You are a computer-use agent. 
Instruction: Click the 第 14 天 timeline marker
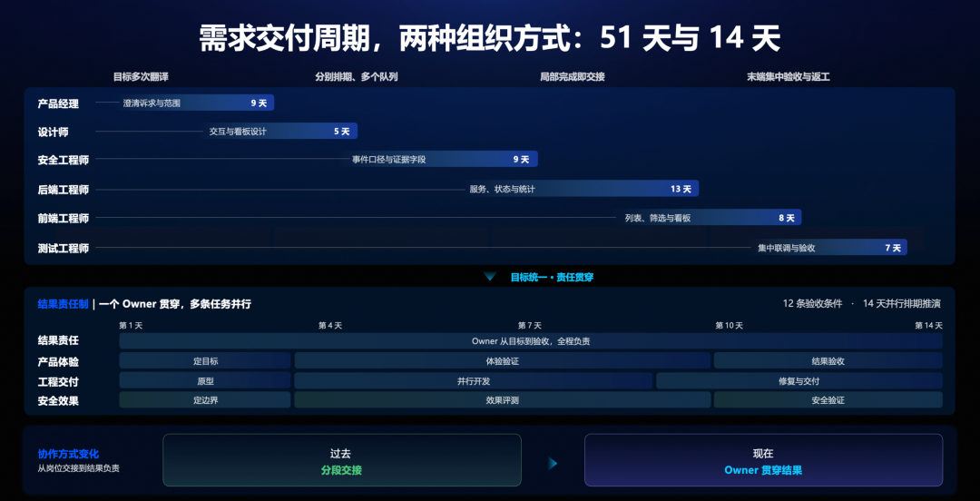(x=929, y=326)
